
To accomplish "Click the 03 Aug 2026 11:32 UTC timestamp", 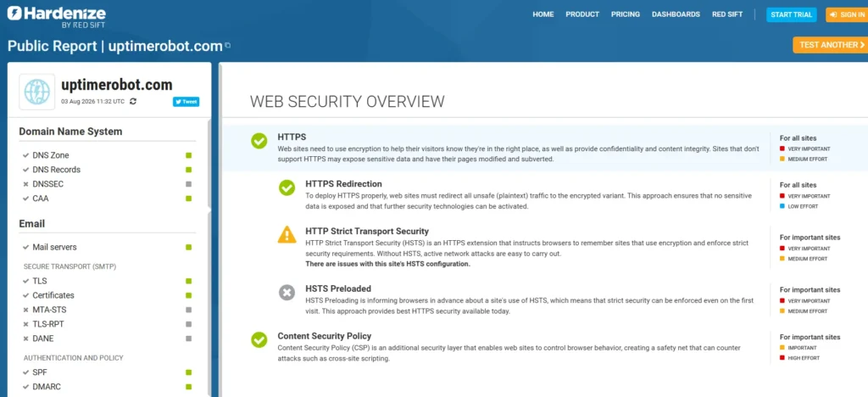I will (93, 101).
